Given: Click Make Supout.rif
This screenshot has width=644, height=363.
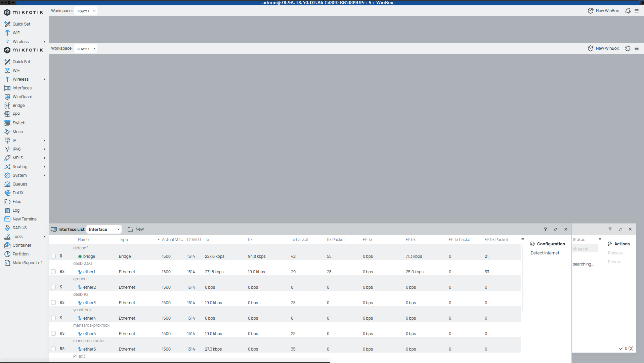Looking at the screenshot, I should click(x=27, y=263).
